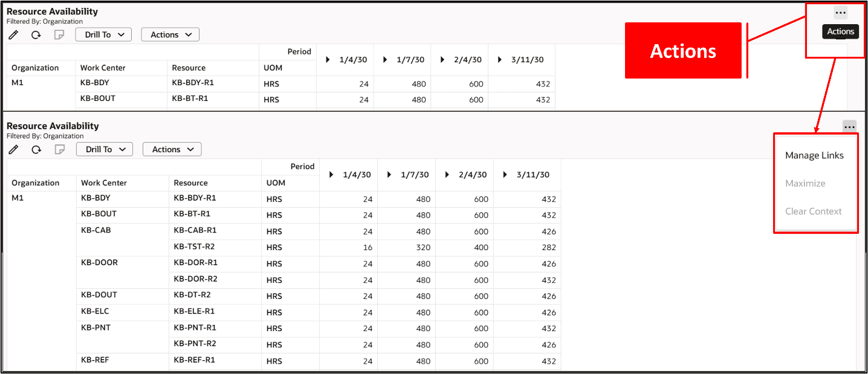This screenshot has height=374, width=868.
Task: Click the edit pencil icon in bottom panel
Action: point(13,149)
